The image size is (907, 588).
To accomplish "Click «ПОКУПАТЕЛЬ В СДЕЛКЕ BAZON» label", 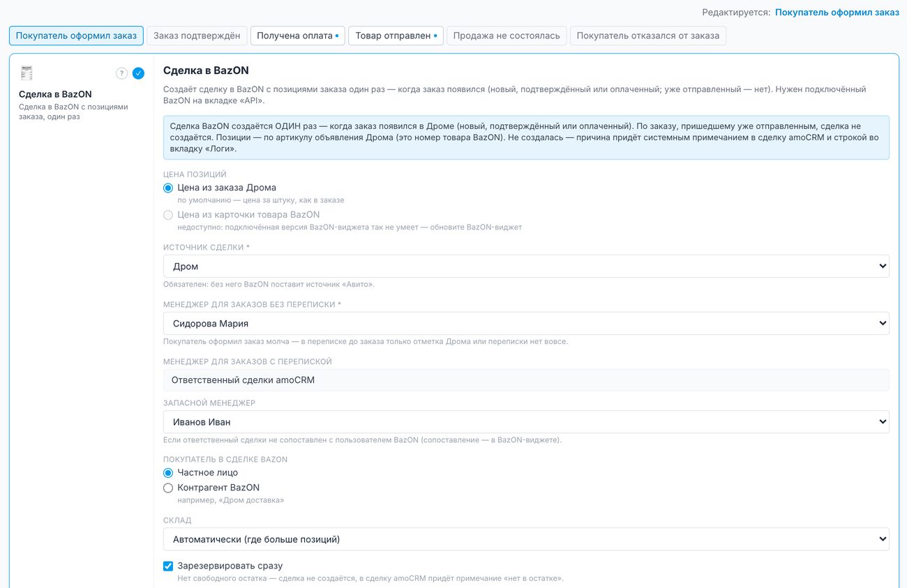I will click(x=225, y=460).
